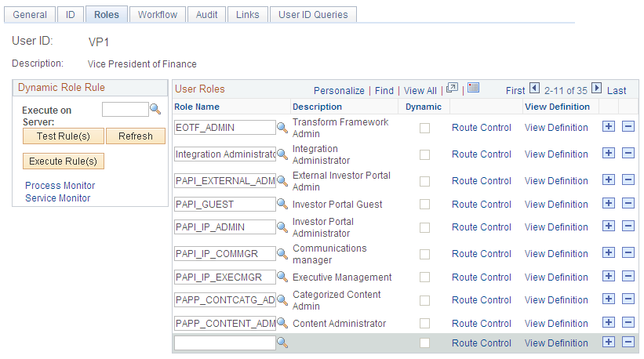Viewport: 644px width, 359px height.
Task: Open Route Control for Integration Administrator
Action: point(482,154)
